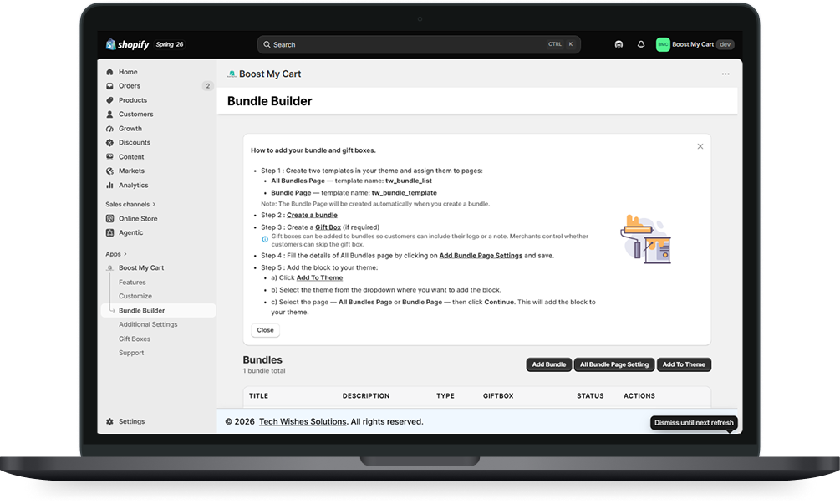The width and height of the screenshot is (840, 504).
Task: Click the DESCRIPTION column header
Action: click(366, 396)
